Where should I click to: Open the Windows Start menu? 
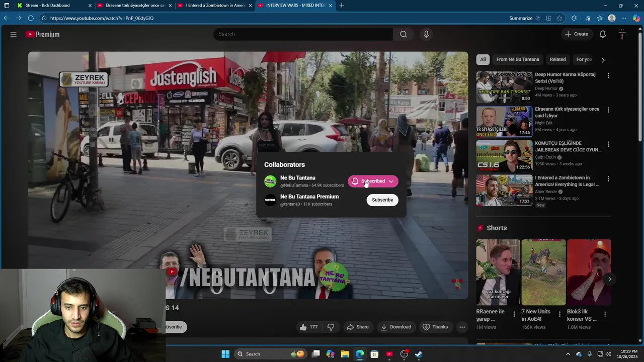pos(225,354)
